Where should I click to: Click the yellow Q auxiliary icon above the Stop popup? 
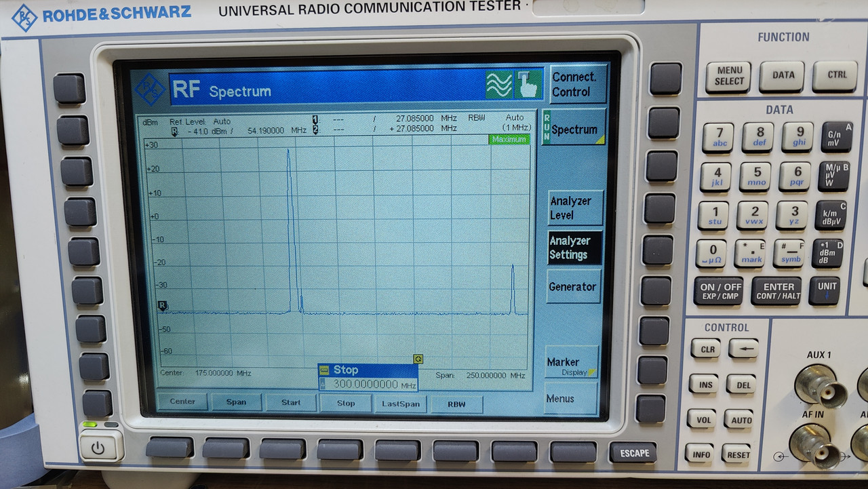click(x=417, y=359)
